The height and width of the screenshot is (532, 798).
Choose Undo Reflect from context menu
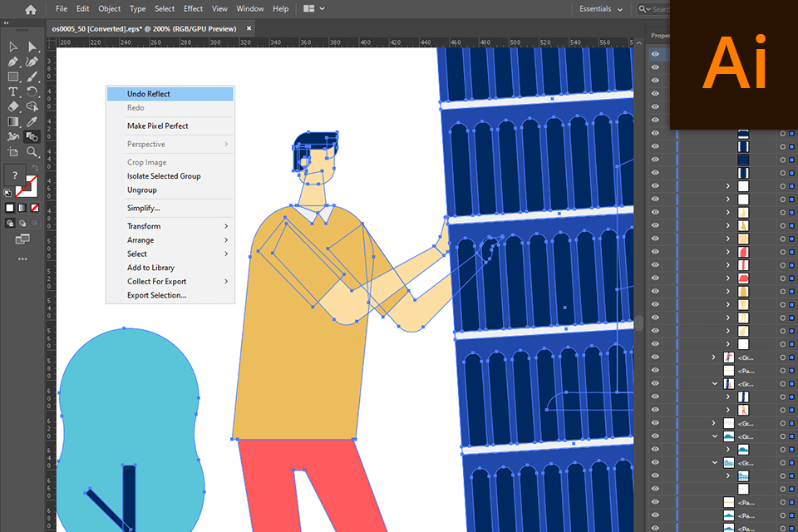coord(149,94)
